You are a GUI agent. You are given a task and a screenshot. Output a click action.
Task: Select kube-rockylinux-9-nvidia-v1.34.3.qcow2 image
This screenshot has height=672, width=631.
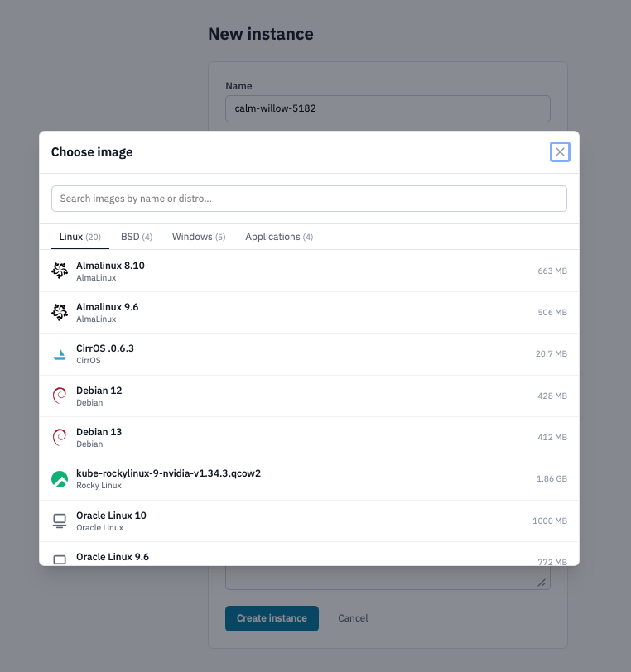309,479
